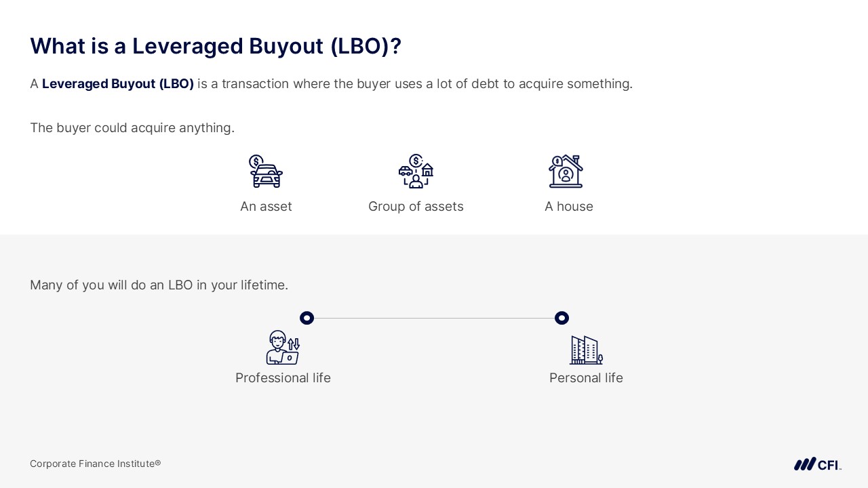The height and width of the screenshot is (488, 868).
Task: Select the "A house" label
Action: tap(568, 207)
